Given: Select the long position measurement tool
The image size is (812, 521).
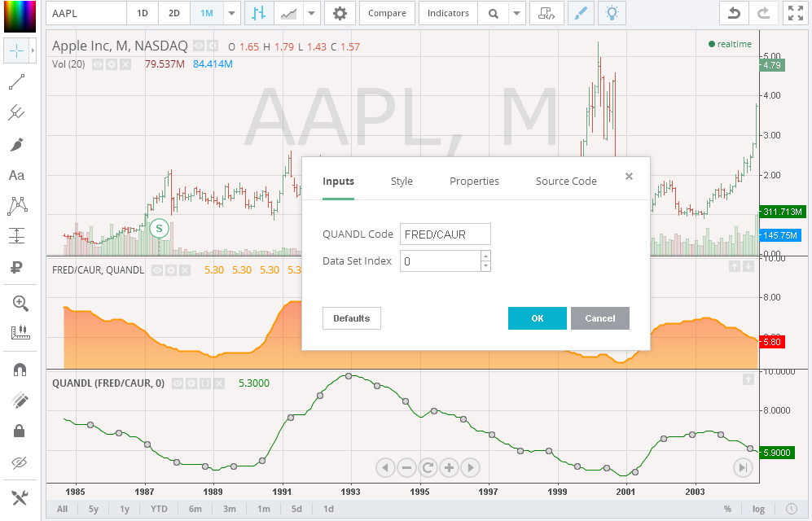Looking at the screenshot, I should pos(16,236).
